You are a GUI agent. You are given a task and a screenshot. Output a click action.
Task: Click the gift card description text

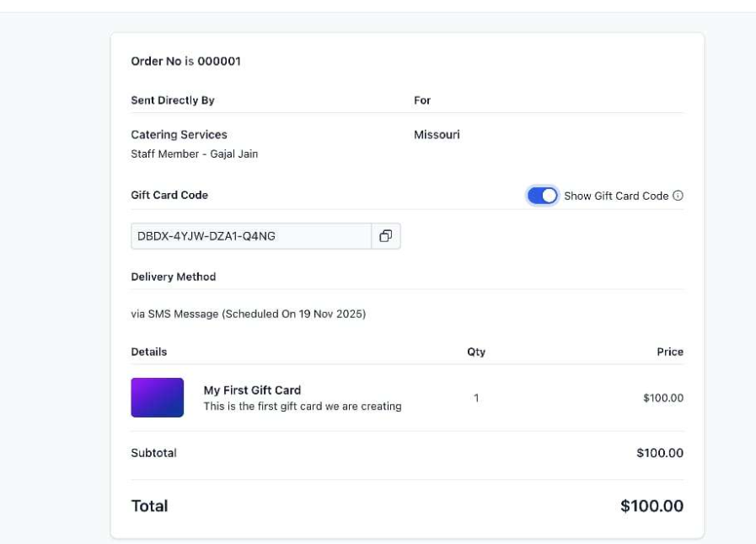pos(303,407)
